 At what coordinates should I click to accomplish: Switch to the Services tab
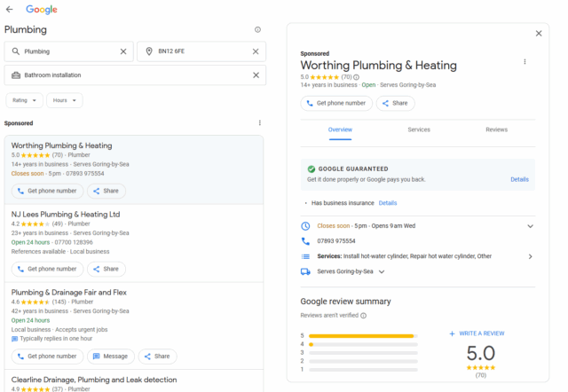419,129
